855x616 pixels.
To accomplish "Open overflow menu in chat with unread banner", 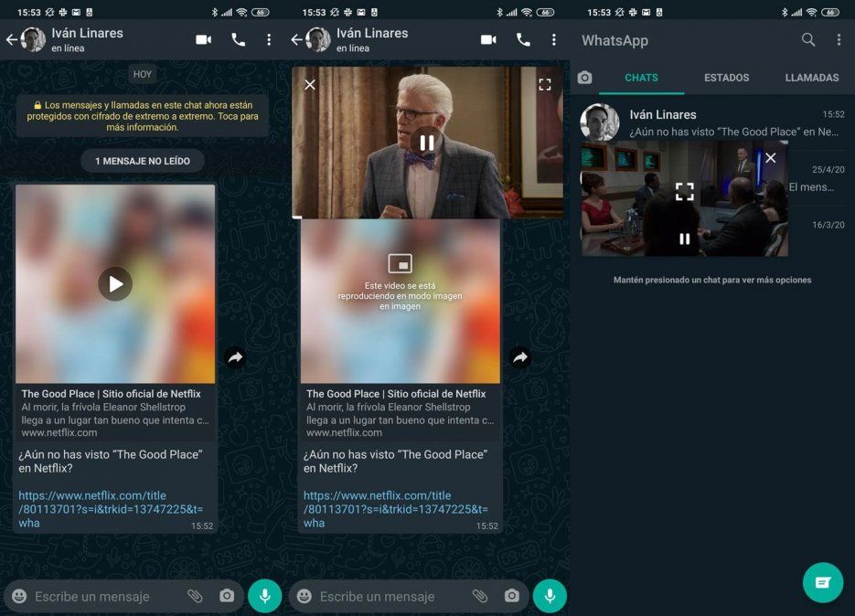I will 269,40.
